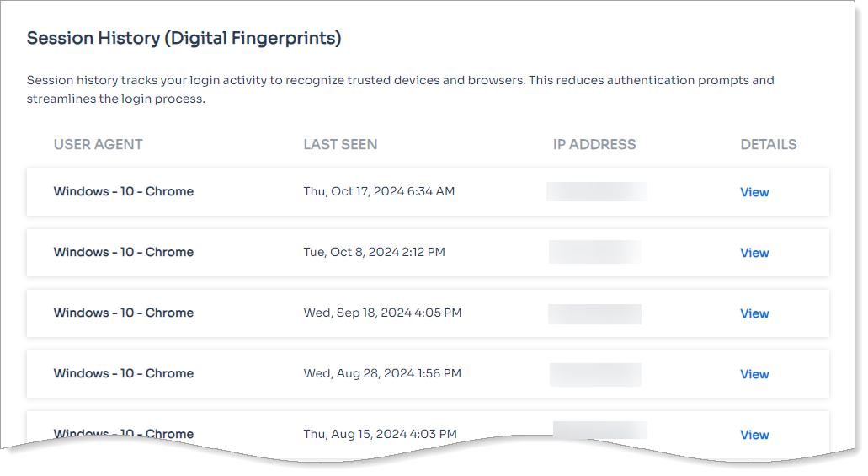Click the USER AGENT column header
The image size is (868, 476).
coord(98,144)
